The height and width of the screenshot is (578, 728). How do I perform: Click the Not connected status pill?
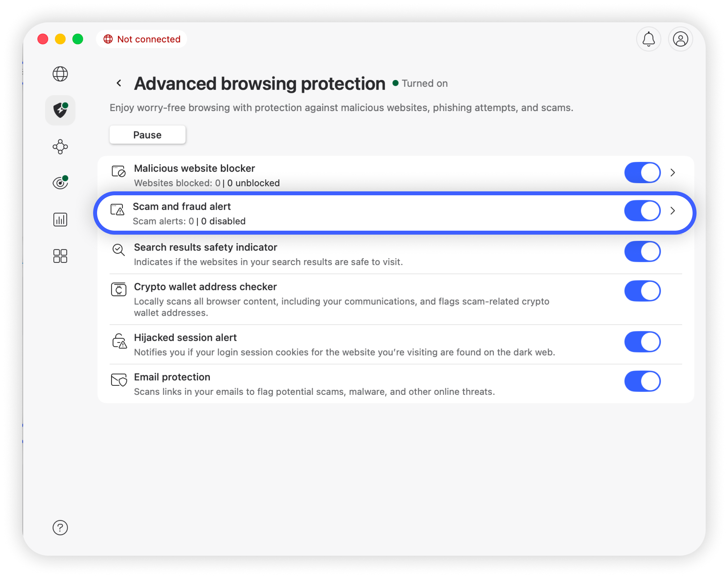(142, 39)
